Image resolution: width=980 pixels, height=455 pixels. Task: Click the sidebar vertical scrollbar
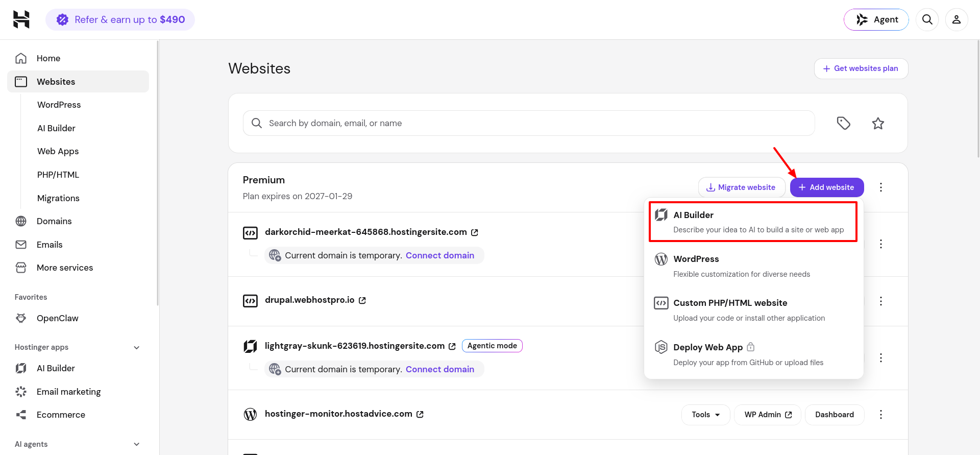pos(158,174)
